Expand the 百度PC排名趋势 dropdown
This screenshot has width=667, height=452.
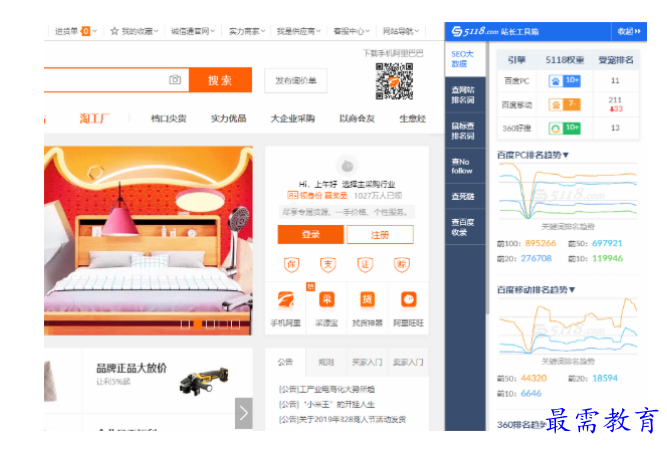click(x=533, y=155)
